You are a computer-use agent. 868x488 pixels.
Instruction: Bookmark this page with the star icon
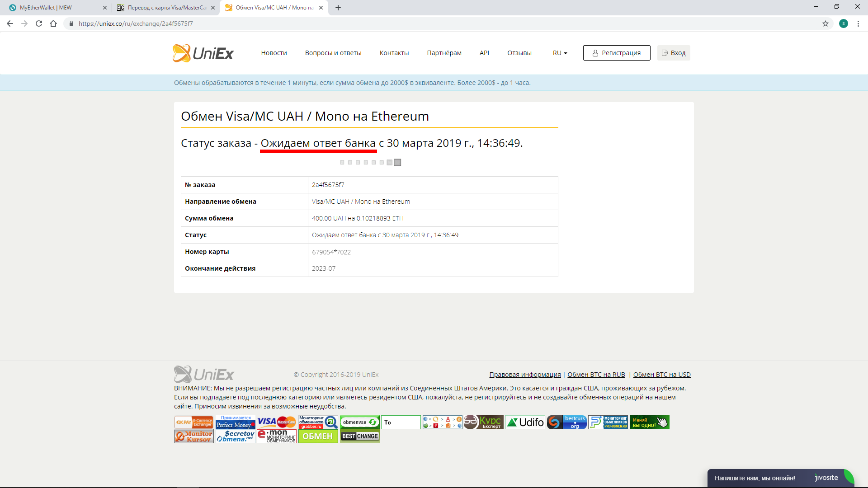coord(826,23)
